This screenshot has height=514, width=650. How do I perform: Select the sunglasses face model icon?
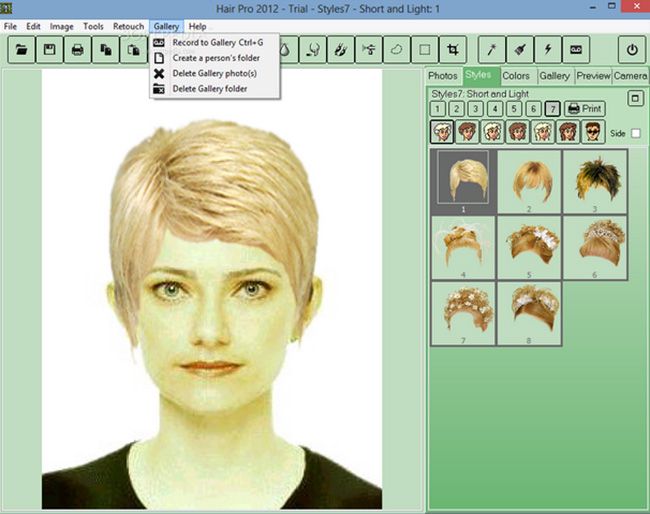point(593,132)
